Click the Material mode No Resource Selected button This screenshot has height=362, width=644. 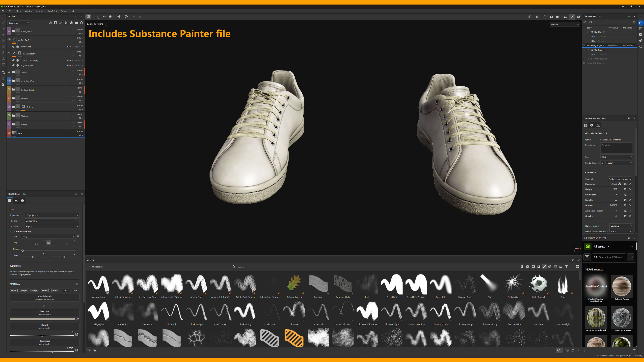click(44, 298)
